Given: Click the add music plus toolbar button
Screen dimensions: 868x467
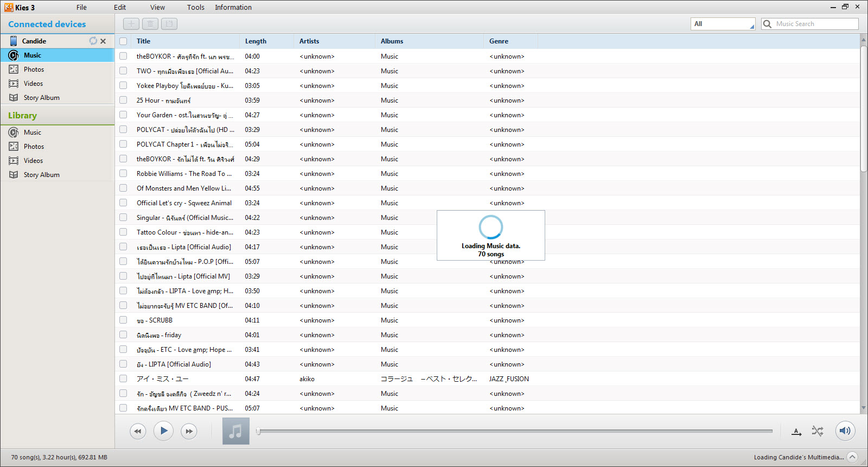Looking at the screenshot, I should coord(131,24).
